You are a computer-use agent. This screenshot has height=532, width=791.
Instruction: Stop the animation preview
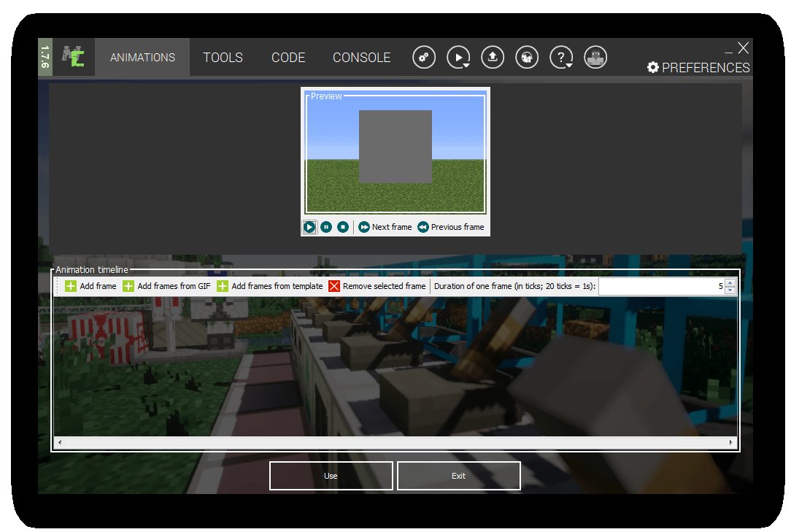[x=343, y=227]
